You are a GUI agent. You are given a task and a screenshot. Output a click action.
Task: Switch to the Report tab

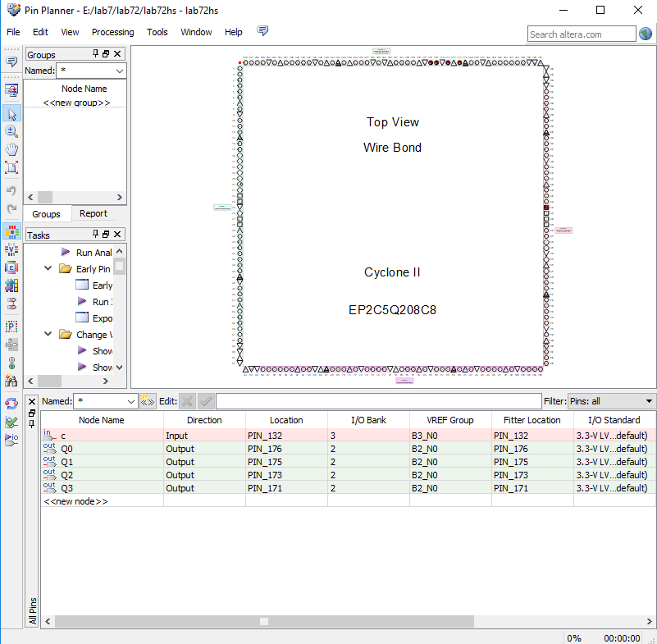click(x=94, y=213)
